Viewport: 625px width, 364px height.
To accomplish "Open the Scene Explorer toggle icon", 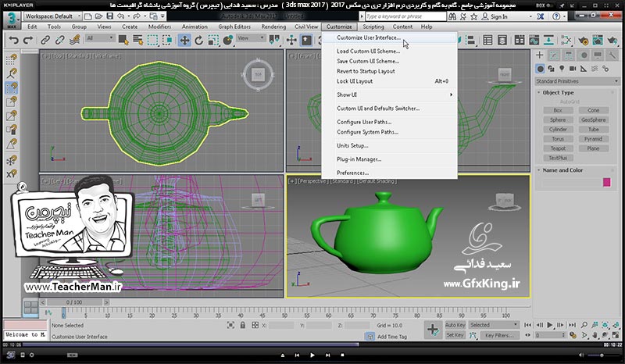I will click(487, 41).
